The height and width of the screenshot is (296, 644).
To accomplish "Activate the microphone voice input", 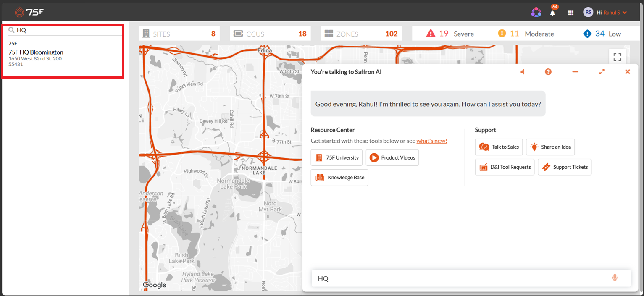I will pos(615,278).
